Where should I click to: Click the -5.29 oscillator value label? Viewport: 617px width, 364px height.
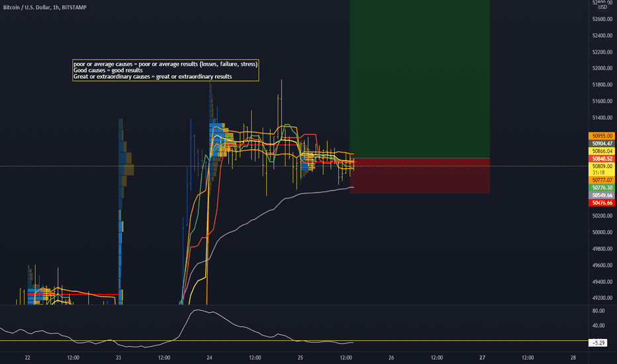click(x=598, y=343)
